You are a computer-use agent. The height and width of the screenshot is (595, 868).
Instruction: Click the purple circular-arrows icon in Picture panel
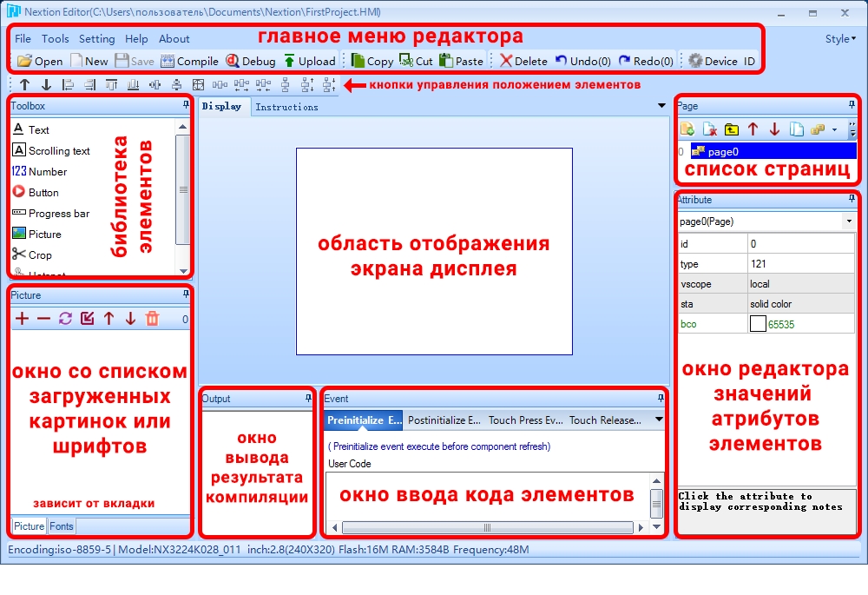(x=65, y=319)
